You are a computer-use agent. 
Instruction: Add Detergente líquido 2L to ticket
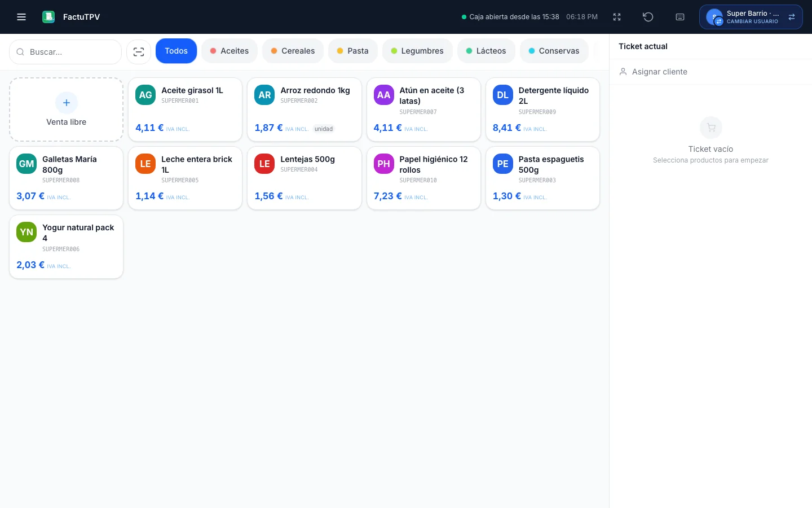click(x=542, y=110)
